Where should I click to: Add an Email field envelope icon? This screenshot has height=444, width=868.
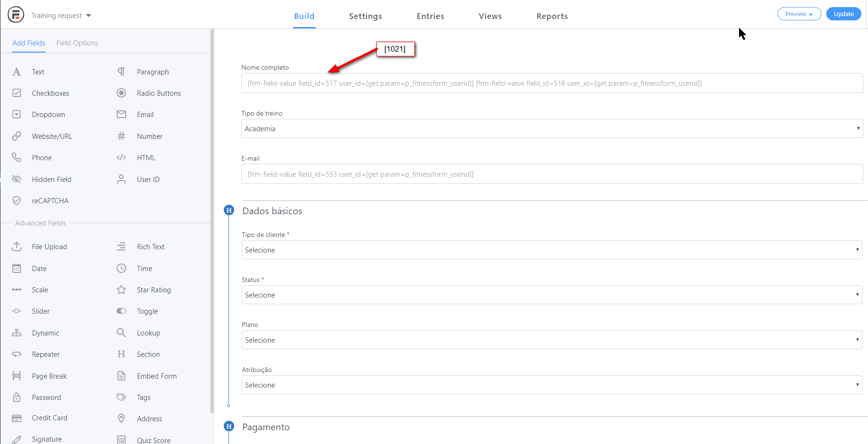[x=121, y=114]
